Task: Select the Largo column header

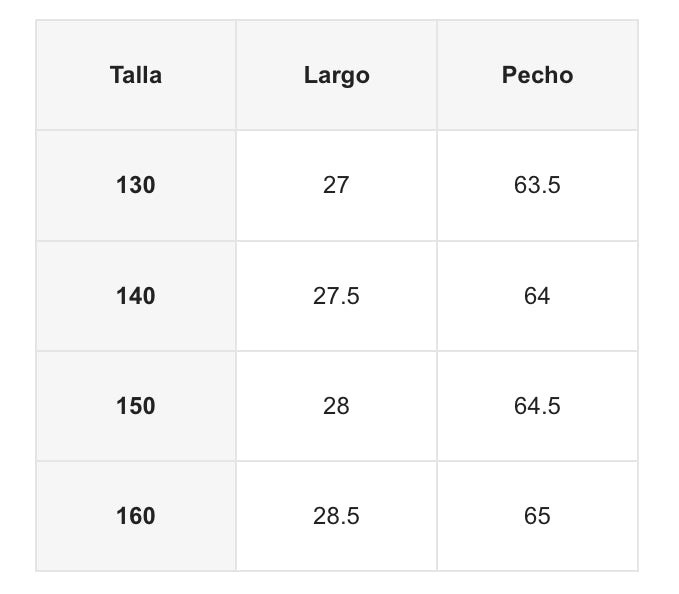Action: (336, 75)
